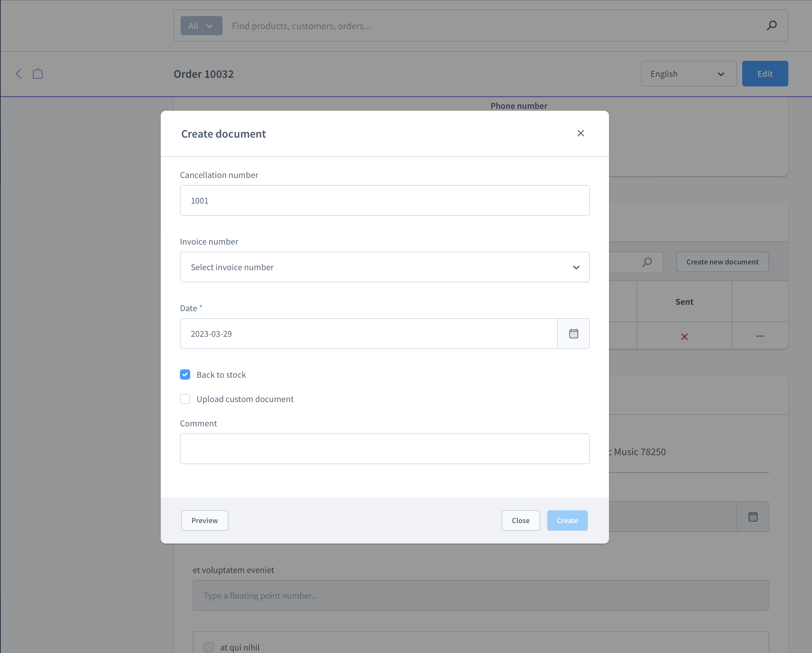Expand the All search filter dropdown
812x653 pixels.
[201, 26]
